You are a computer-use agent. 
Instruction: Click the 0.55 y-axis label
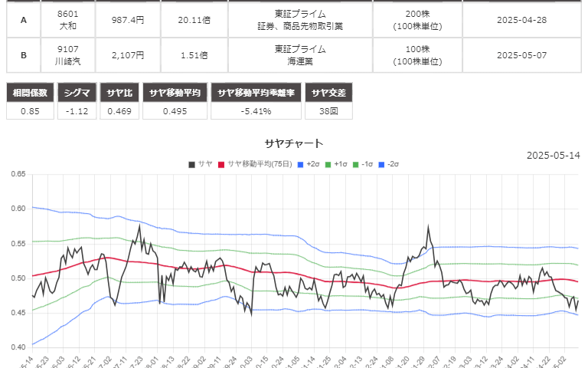coord(18,243)
